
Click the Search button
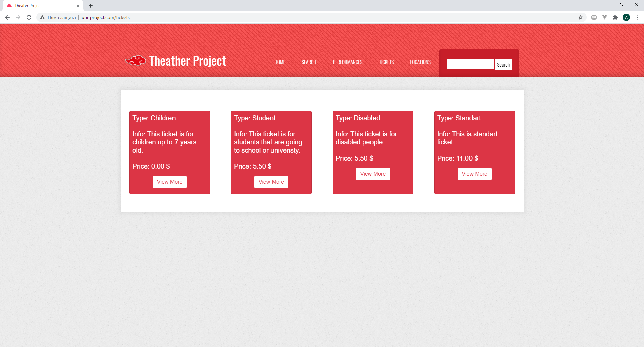click(503, 65)
